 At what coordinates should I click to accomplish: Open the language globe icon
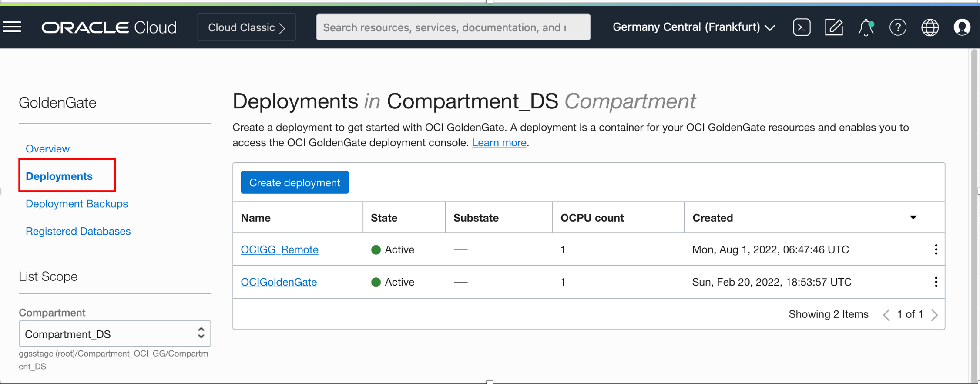click(930, 27)
